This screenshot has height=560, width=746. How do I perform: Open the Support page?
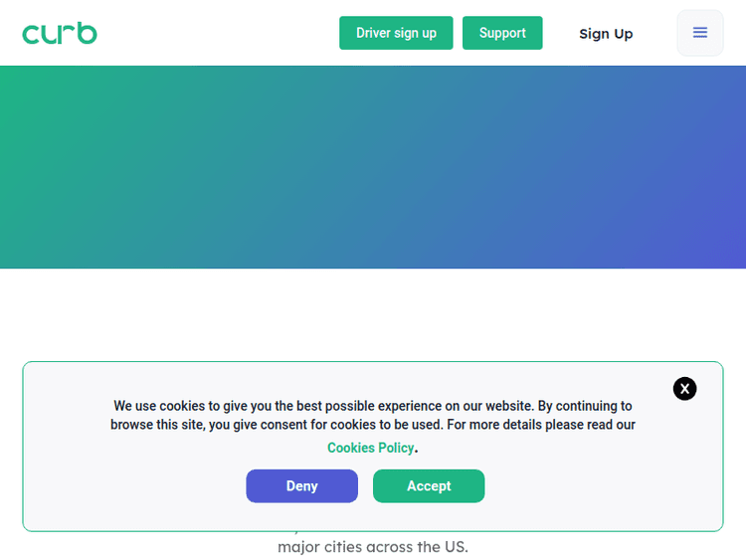502,33
